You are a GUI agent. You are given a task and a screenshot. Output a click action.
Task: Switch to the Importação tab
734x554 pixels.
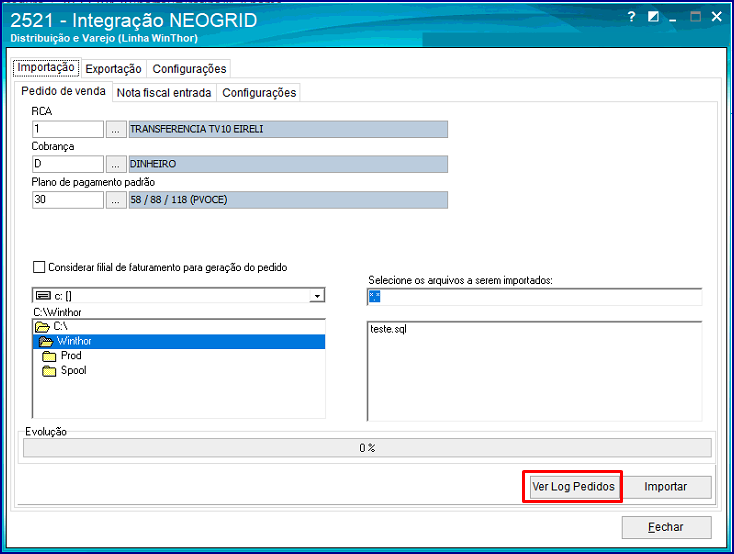pyautogui.click(x=46, y=67)
